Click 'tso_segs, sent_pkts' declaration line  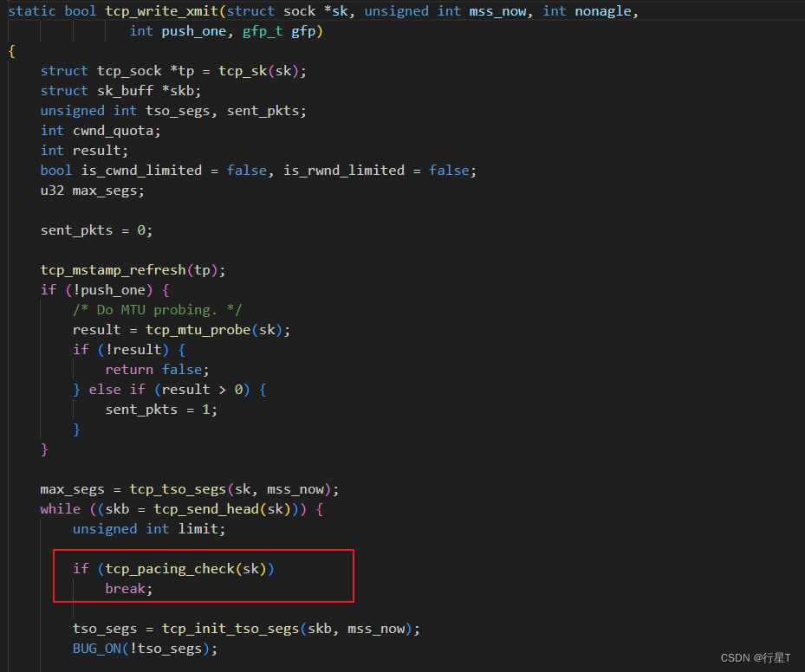click(173, 111)
